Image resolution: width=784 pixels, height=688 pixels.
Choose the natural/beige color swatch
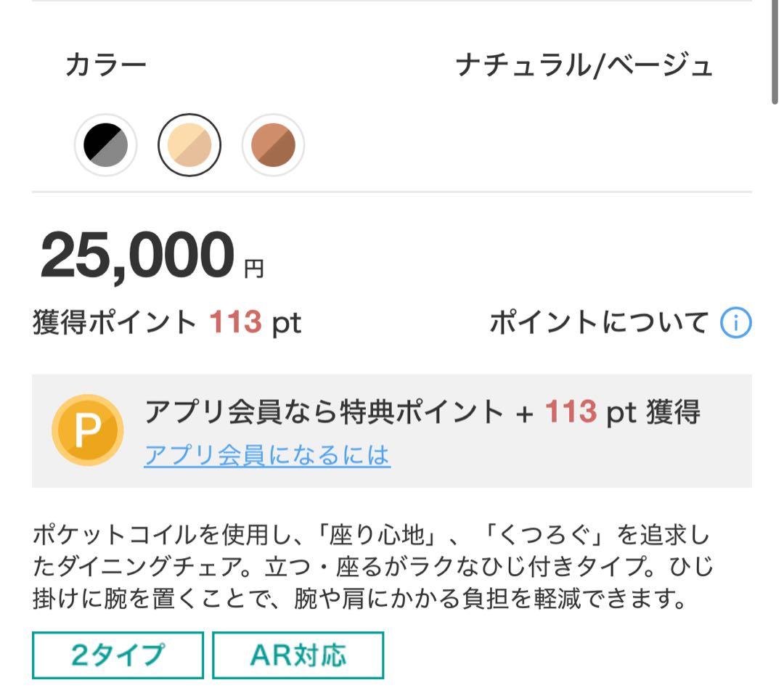[x=189, y=145]
